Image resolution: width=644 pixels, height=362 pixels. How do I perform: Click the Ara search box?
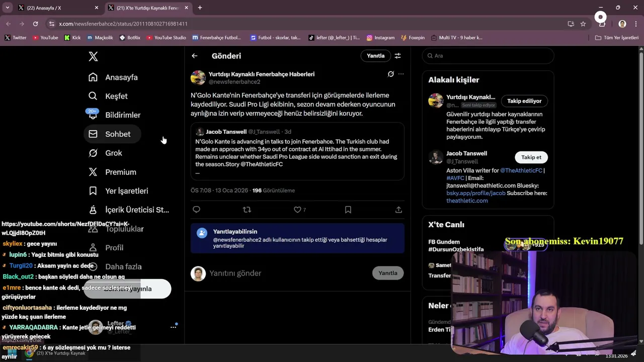(488, 56)
